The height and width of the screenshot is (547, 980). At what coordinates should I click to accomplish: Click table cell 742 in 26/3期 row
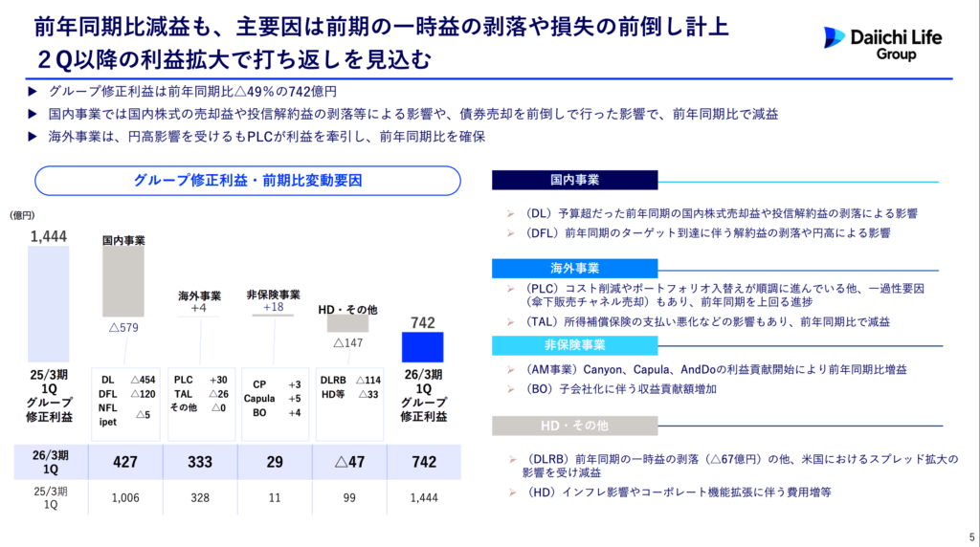(x=424, y=462)
